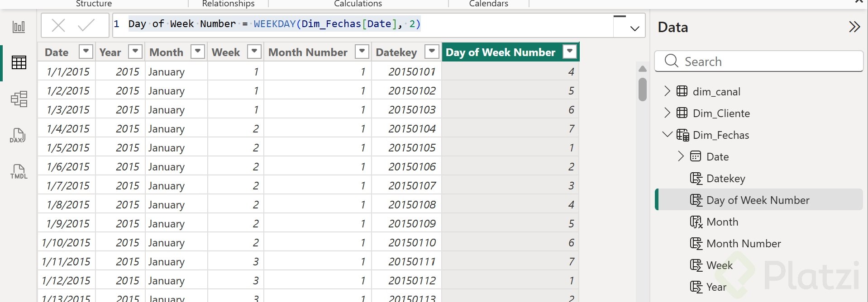The image size is (868, 302).
Task: Select the Month Number field
Action: point(743,244)
